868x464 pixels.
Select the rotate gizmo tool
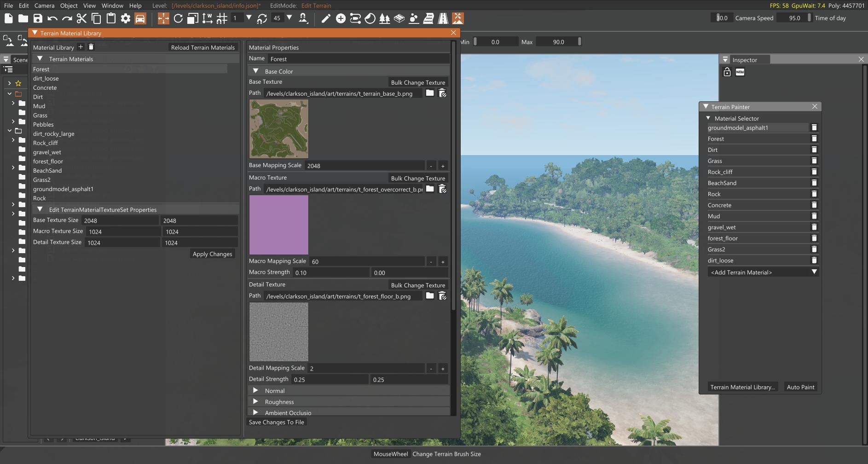(178, 18)
